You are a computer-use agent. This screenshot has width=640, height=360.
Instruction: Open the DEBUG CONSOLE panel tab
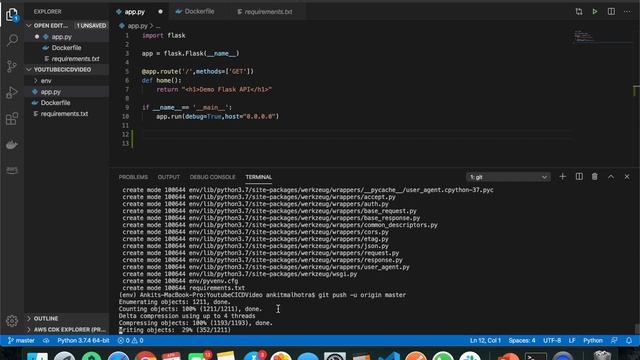click(212, 177)
